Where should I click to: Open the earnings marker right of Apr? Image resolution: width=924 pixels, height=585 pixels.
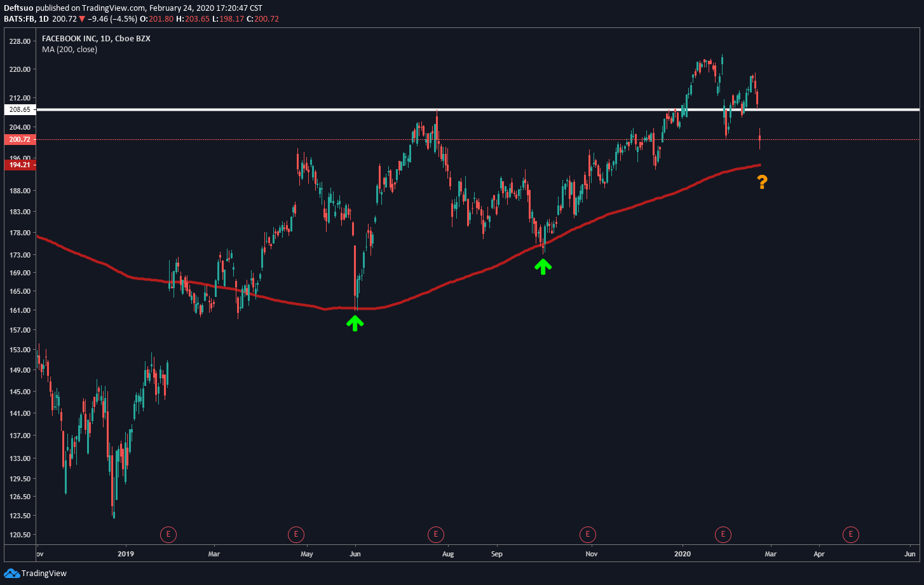coord(850,534)
